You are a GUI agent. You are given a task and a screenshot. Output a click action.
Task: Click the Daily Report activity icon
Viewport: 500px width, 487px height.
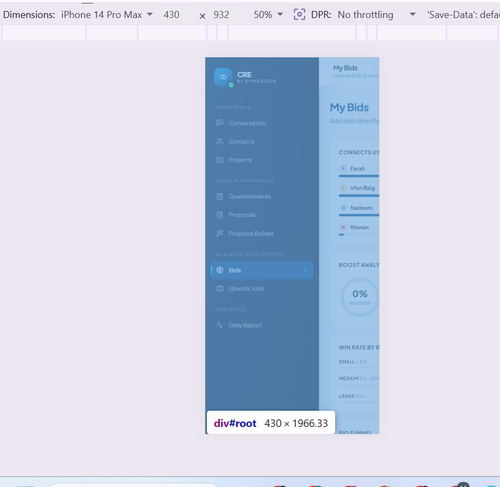click(x=220, y=325)
